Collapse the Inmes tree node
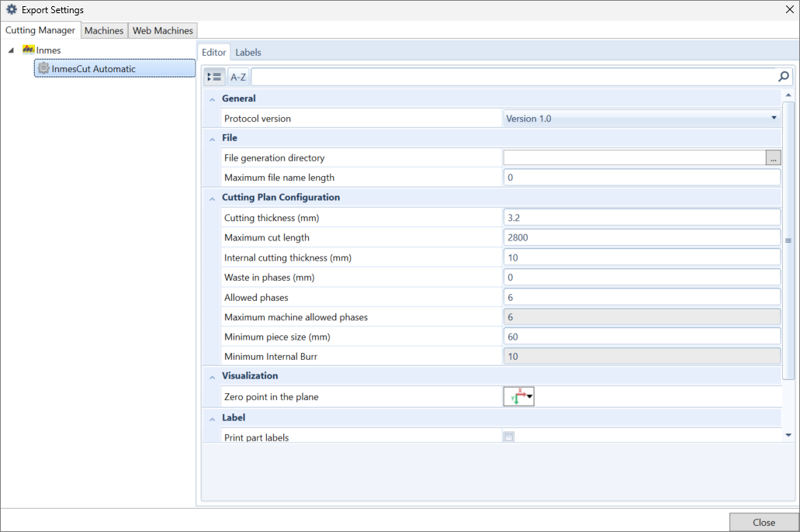 pos(11,50)
